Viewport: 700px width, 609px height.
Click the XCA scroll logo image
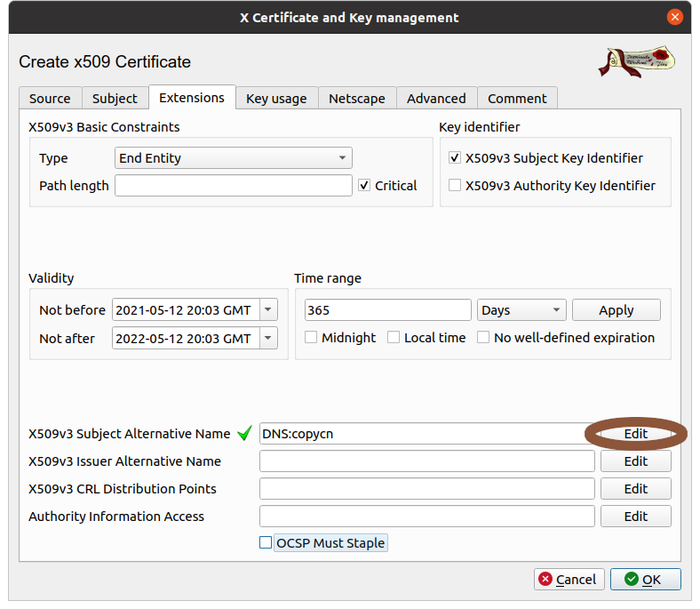[637, 61]
